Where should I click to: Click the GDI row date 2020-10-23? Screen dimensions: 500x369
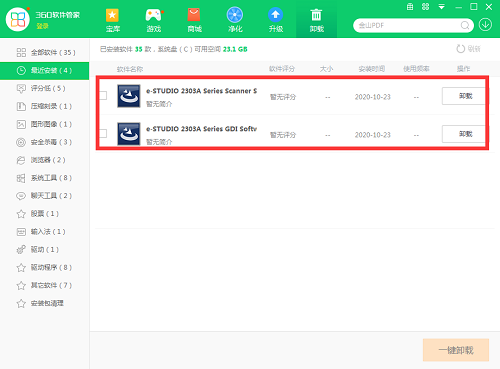(x=372, y=135)
